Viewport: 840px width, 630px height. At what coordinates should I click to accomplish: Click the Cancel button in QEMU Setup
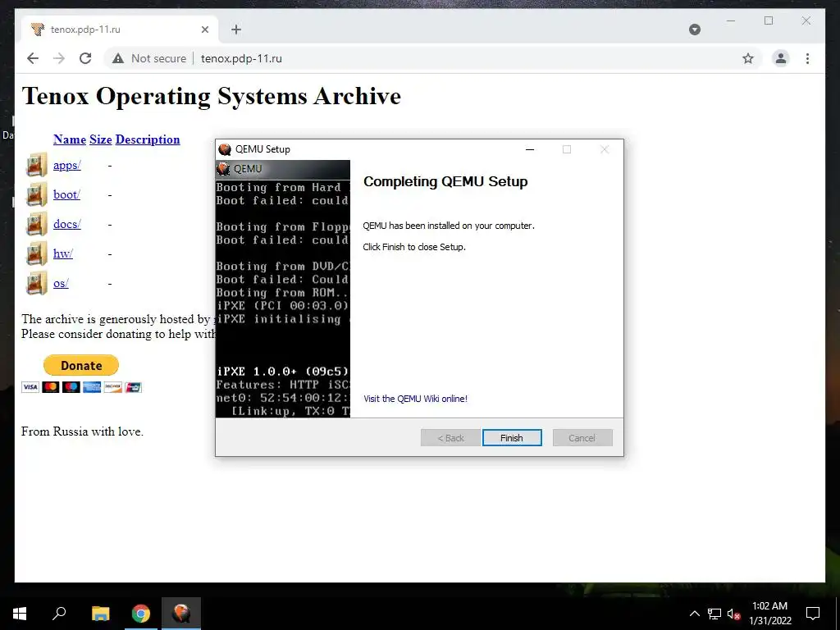[x=582, y=438]
